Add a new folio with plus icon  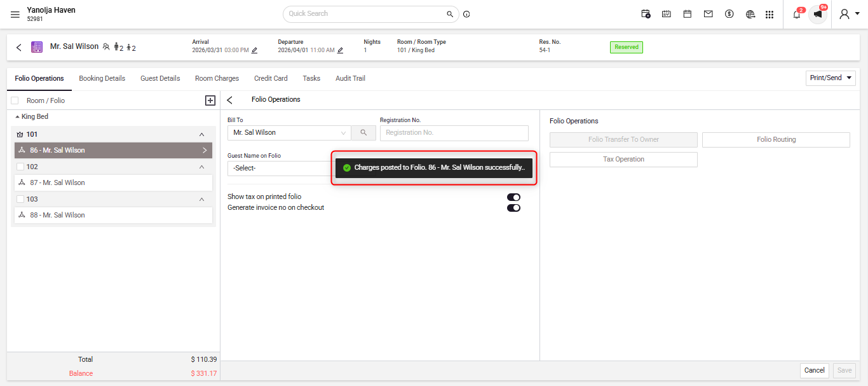tap(210, 100)
